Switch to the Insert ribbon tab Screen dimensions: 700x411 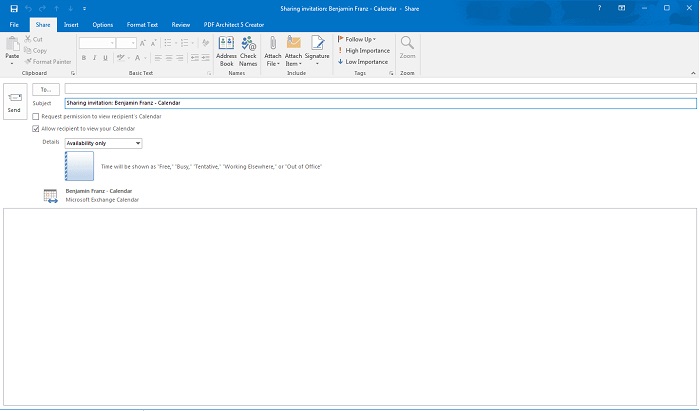71,25
